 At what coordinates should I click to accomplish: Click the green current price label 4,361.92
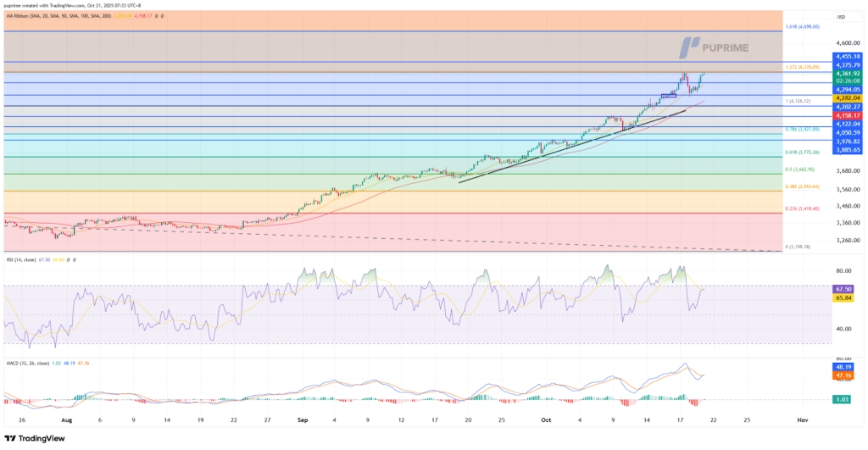click(848, 74)
